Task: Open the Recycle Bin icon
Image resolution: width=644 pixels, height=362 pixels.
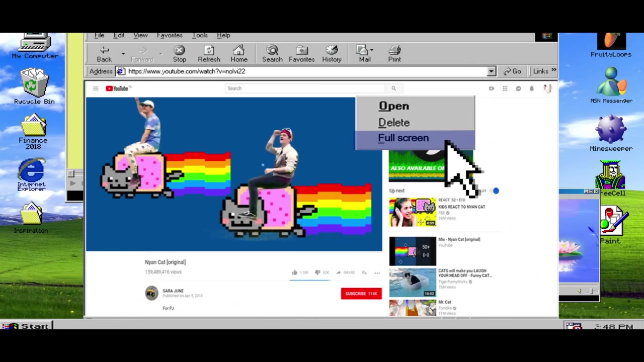Action: point(34,86)
